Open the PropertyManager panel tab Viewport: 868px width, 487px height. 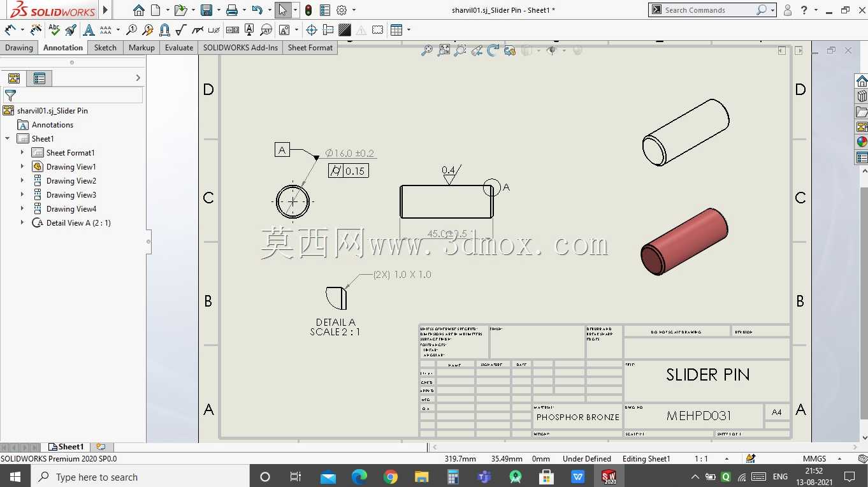pos(40,78)
